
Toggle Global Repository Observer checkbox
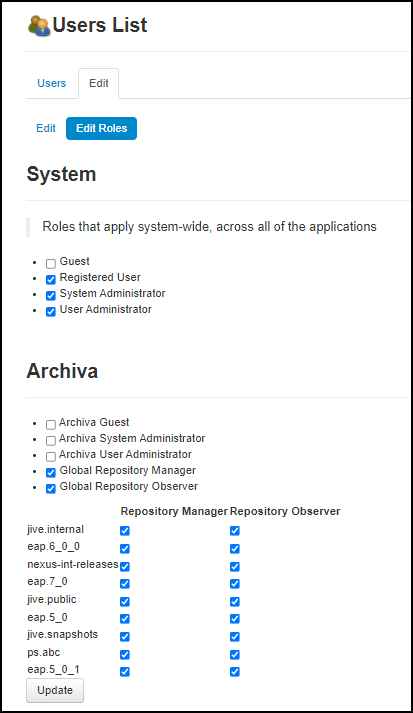[51, 488]
